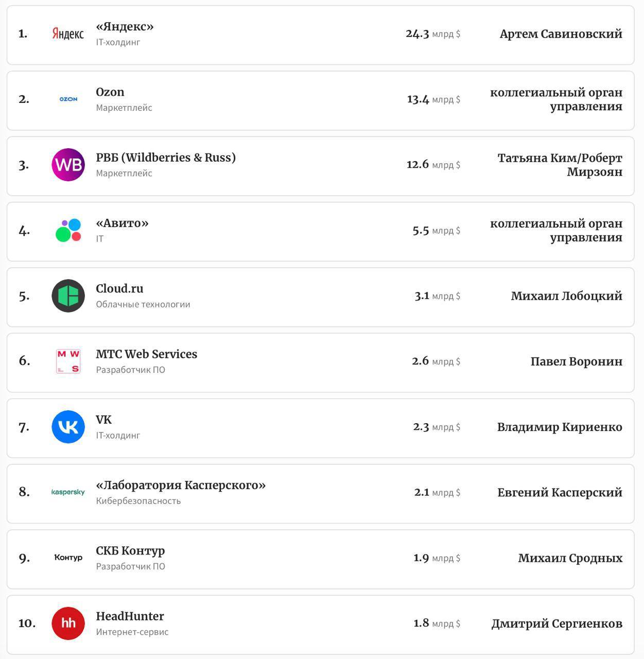Screen dimensions: 644x659
Task: Open the Ozon company name link
Action: click(110, 92)
